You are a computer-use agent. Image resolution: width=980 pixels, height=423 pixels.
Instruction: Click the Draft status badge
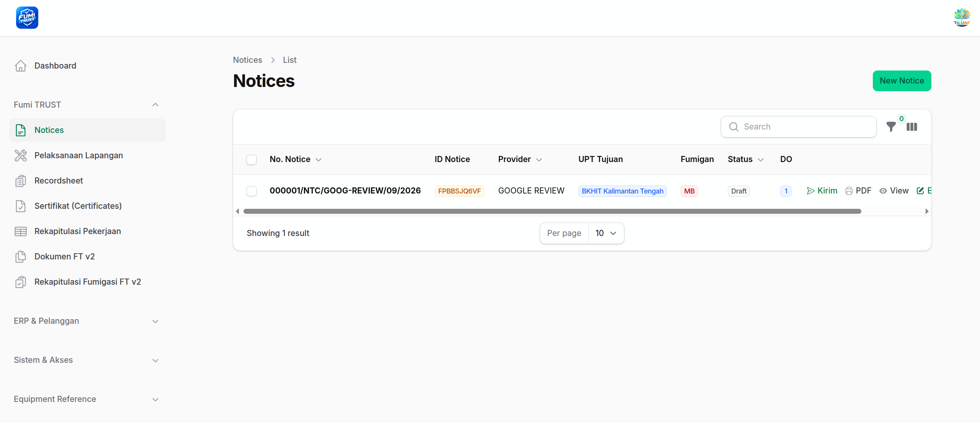(x=739, y=191)
